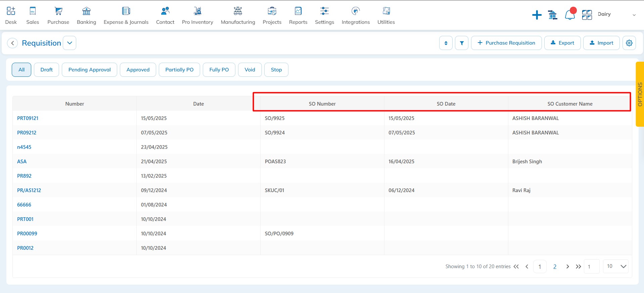The image size is (644, 293).
Task: Go to last page double-arrow icon
Action: coord(578,267)
